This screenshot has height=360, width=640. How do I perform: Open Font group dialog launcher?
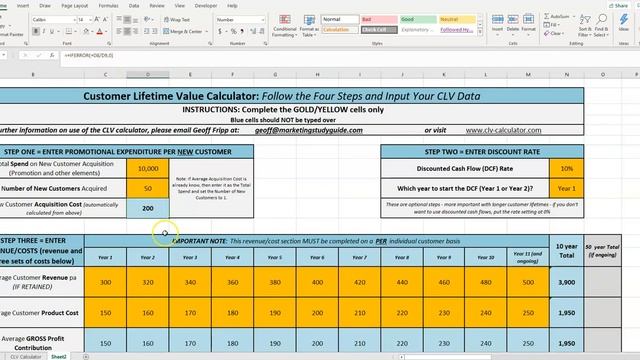point(109,43)
